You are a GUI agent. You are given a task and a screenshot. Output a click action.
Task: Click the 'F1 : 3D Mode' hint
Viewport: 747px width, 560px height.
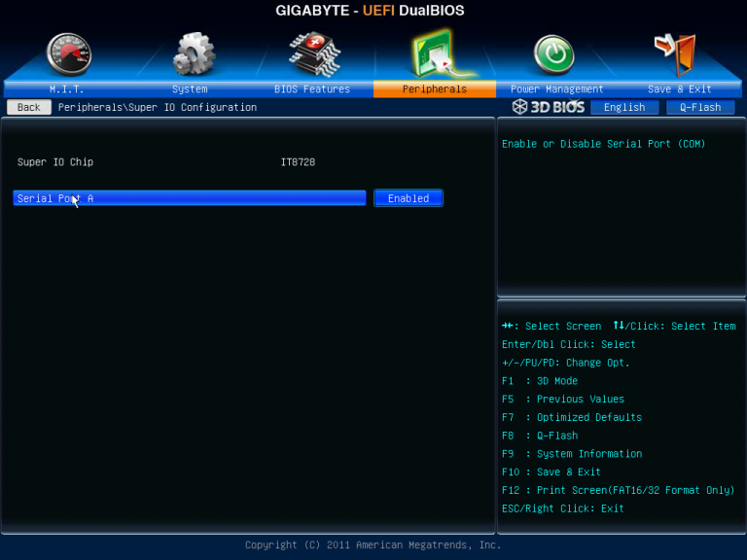[x=540, y=381]
